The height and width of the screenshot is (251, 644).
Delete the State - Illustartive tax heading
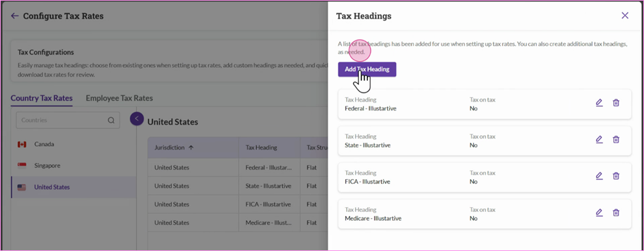[616, 139]
